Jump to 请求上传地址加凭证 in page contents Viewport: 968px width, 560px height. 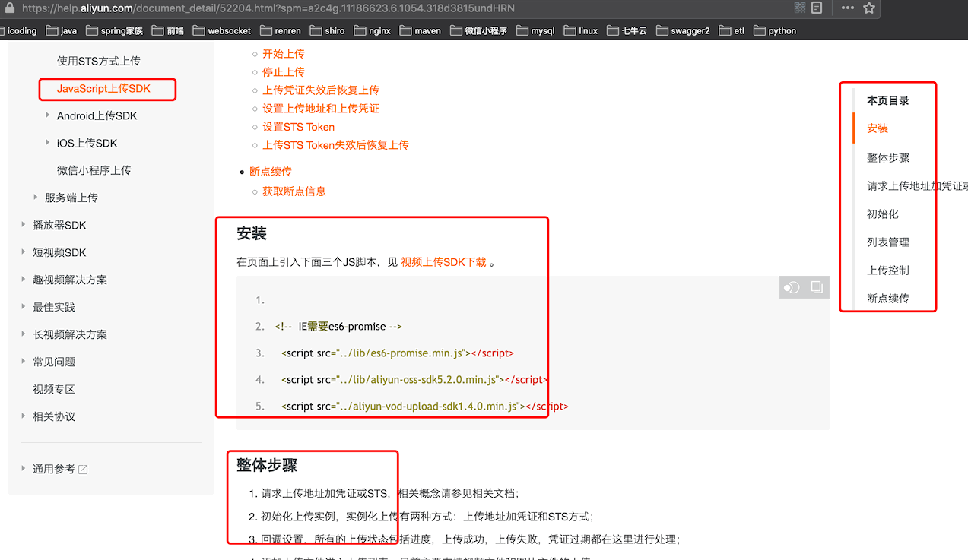pyautogui.click(x=917, y=185)
